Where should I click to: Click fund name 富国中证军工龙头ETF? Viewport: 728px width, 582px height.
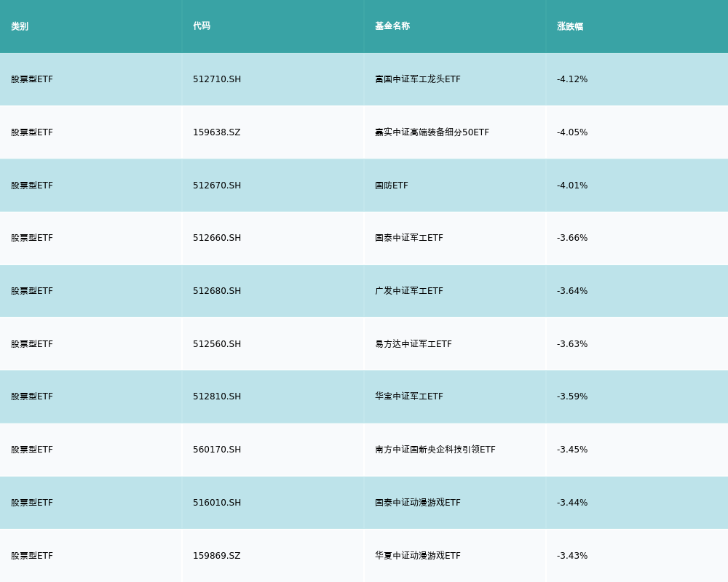click(x=418, y=79)
